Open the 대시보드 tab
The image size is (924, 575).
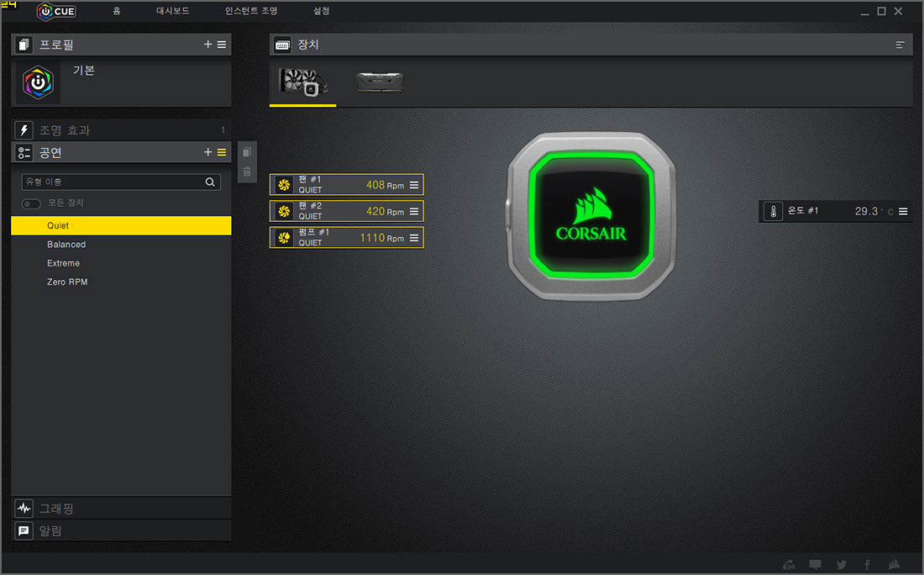pos(173,11)
